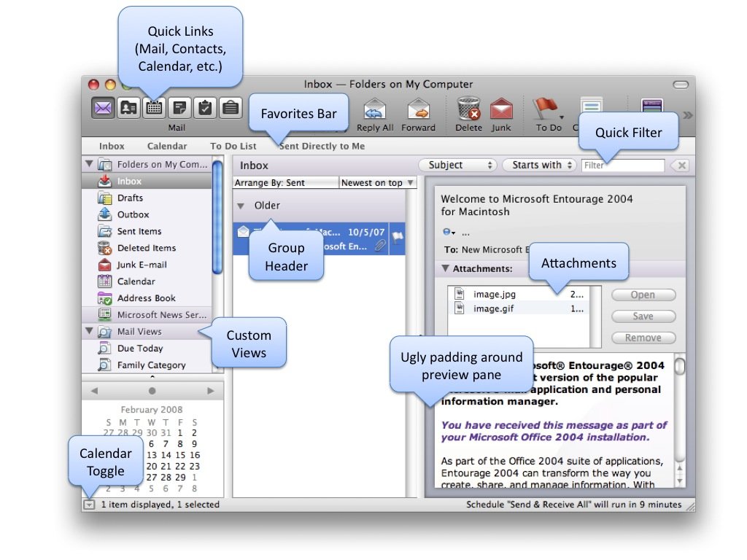747x560 pixels.
Task: Open the Subject filter dropdown
Action: pos(457,166)
